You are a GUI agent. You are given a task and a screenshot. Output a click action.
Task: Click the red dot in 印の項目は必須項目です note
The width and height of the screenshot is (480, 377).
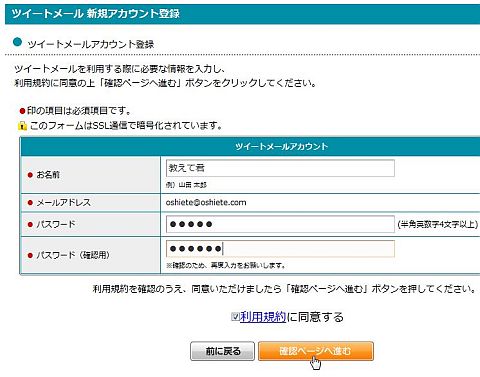point(22,111)
